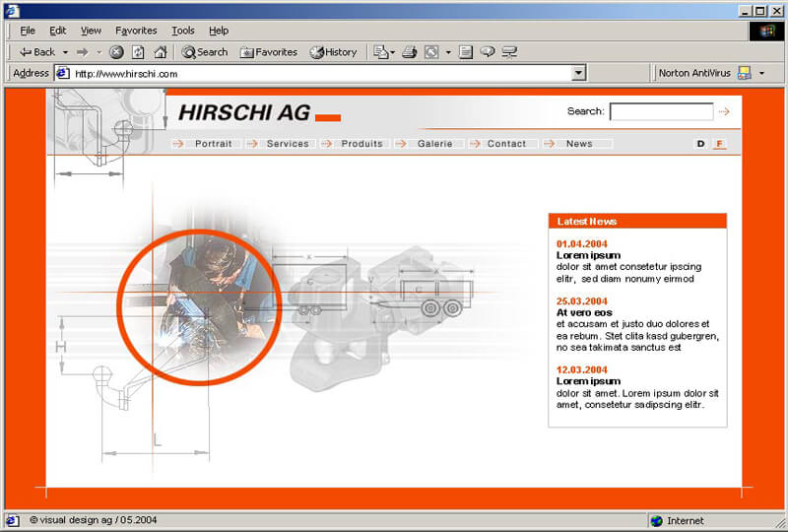
Task: Click the Stop loading icon
Action: tap(116, 52)
